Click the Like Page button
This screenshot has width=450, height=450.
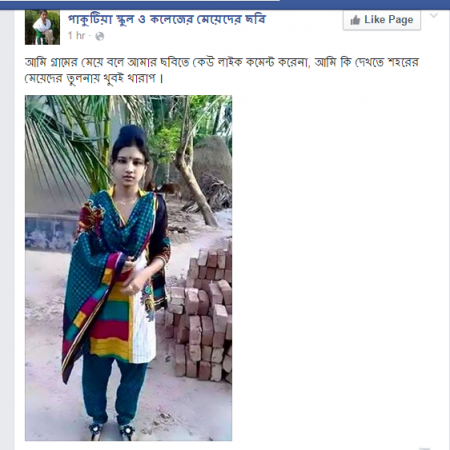[x=382, y=20]
